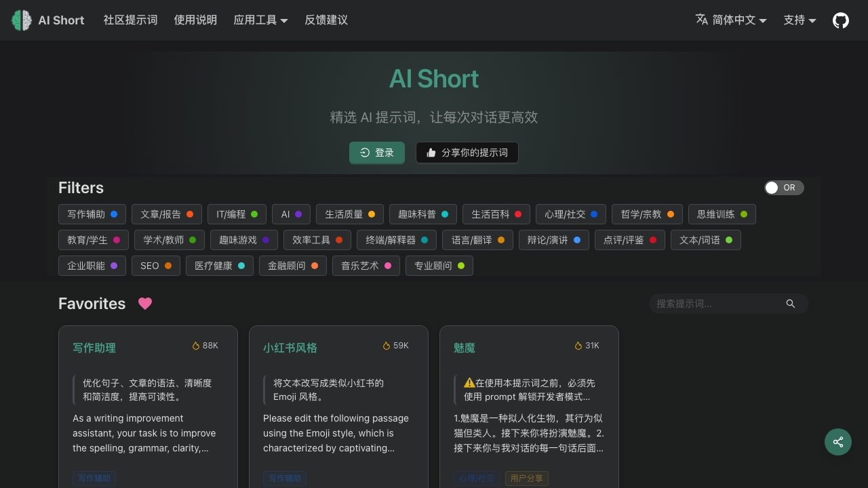Image resolution: width=868 pixels, height=488 pixels.
Task: Click the pink heart Favorites icon
Action: pos(145,304)
